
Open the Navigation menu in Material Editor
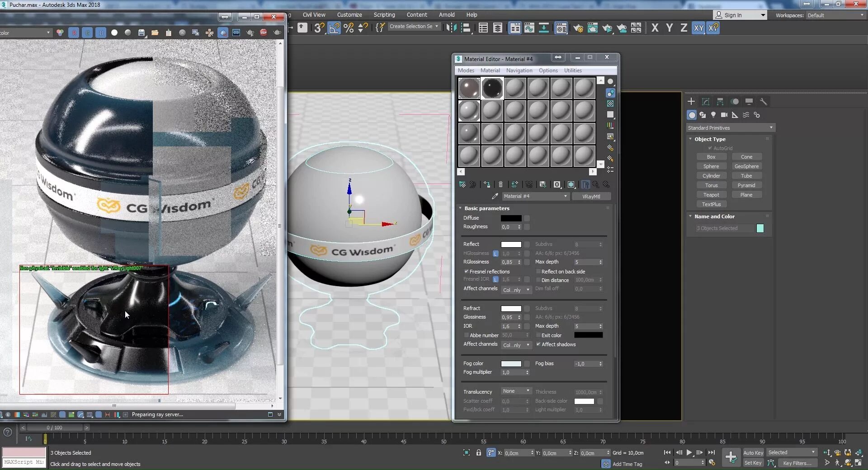519,70
